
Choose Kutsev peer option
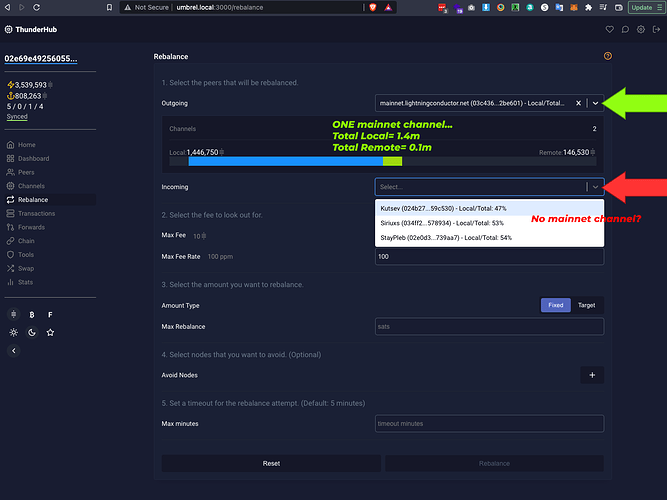point(489,209)
